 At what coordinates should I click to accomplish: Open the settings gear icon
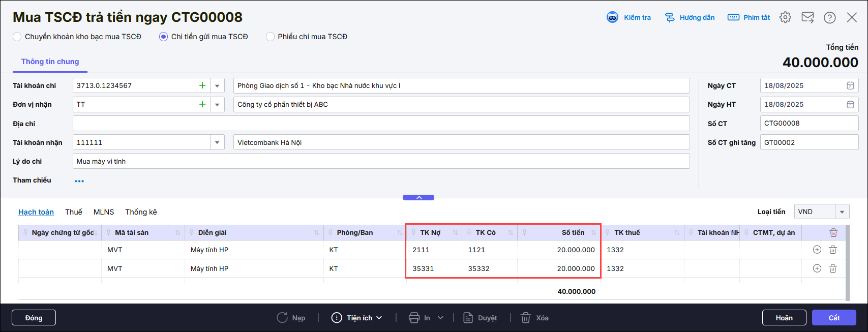pyautogui.click(x=785, y=17)
